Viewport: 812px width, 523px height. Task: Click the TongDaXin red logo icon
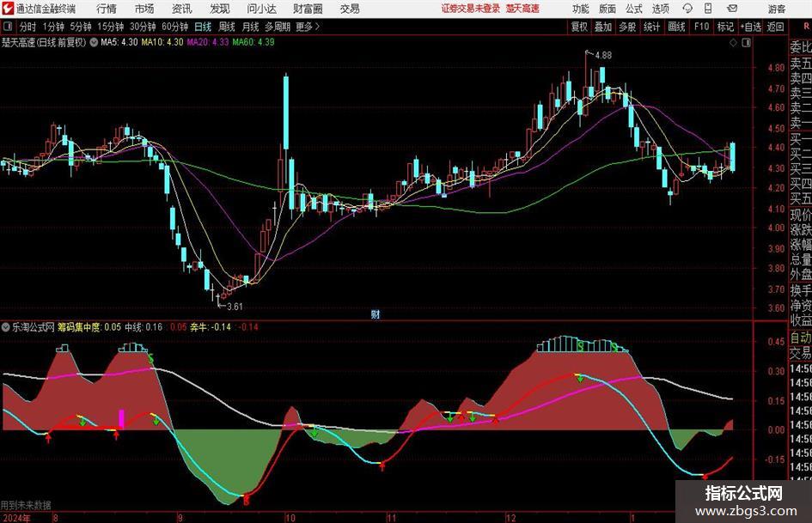pyautogui.click(x=8, y=9)
